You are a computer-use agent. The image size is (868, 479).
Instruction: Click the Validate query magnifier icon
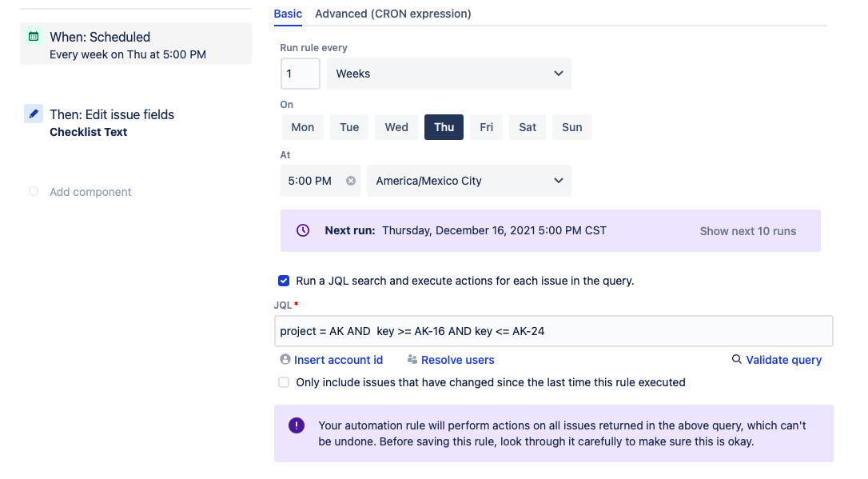pos(737,360)
